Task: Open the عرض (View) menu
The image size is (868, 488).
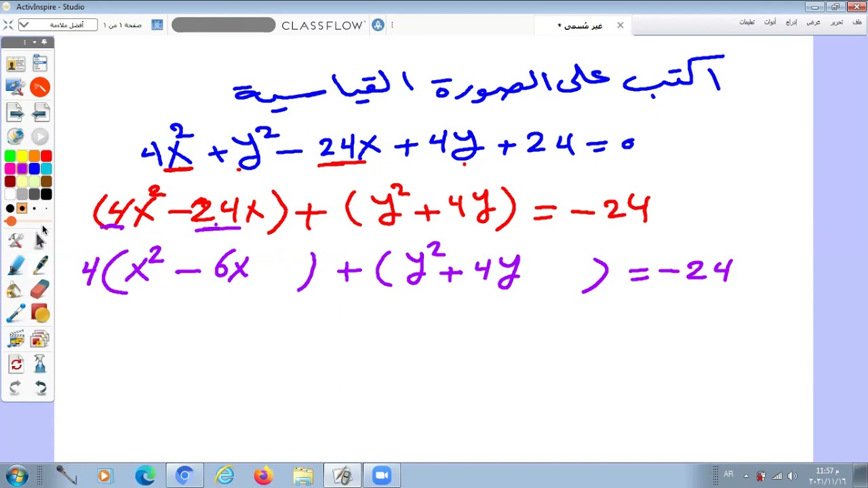Action: pos(813,22)
